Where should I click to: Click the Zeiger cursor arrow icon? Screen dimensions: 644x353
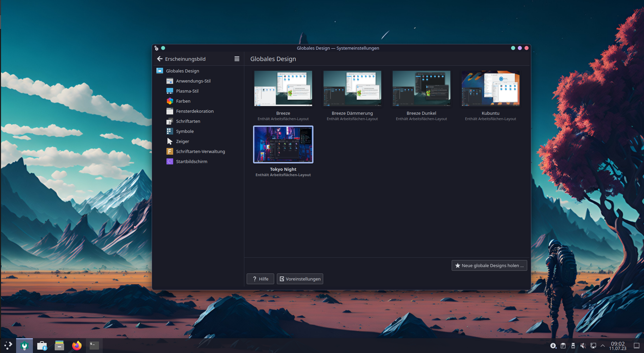170,141
